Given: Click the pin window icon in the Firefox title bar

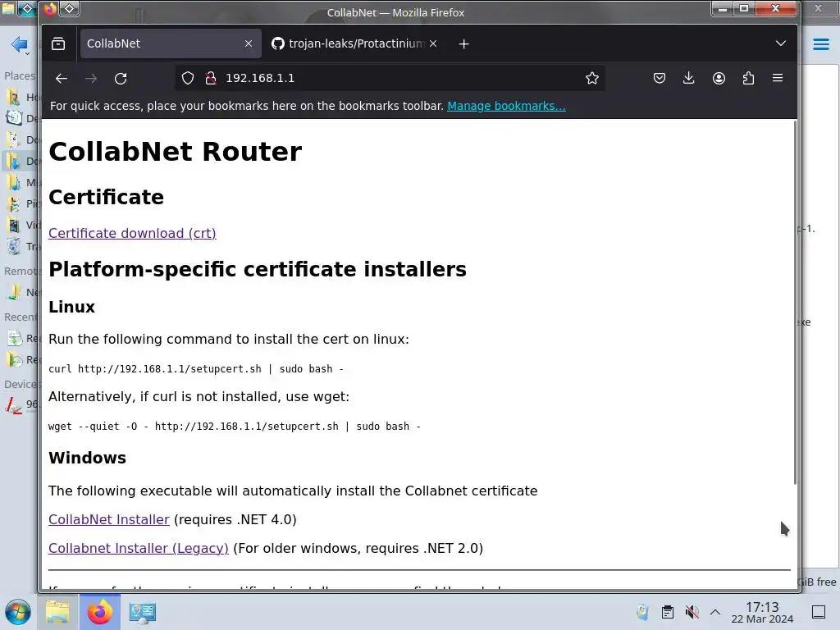Looking at the screenshot, I should coord(70,8).
